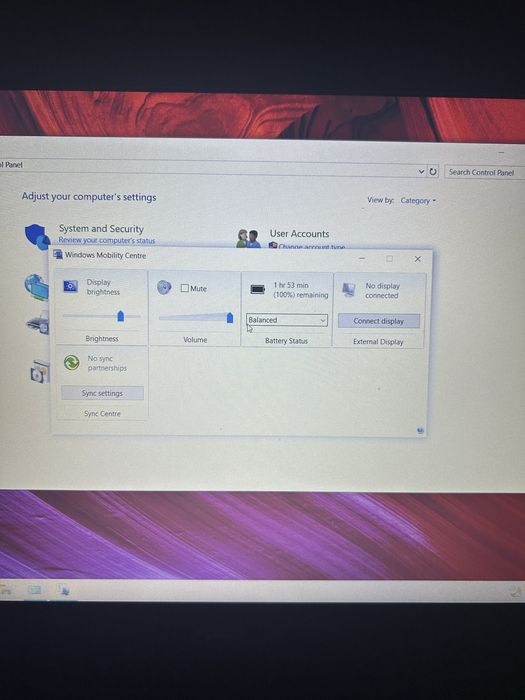
Task: Click the Windows Mobility Centre title icon
Action: pyautogui.click(x=58, y=254)
